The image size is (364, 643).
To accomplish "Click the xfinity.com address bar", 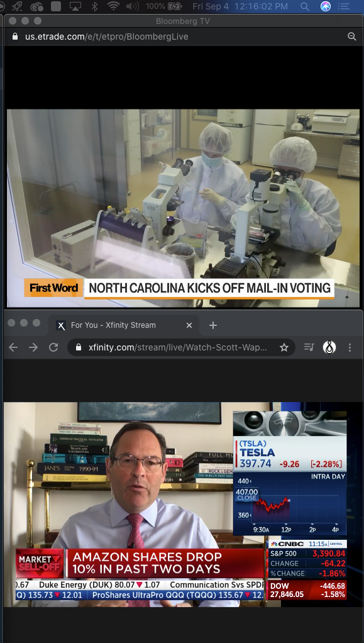I will tap(181, 348).
